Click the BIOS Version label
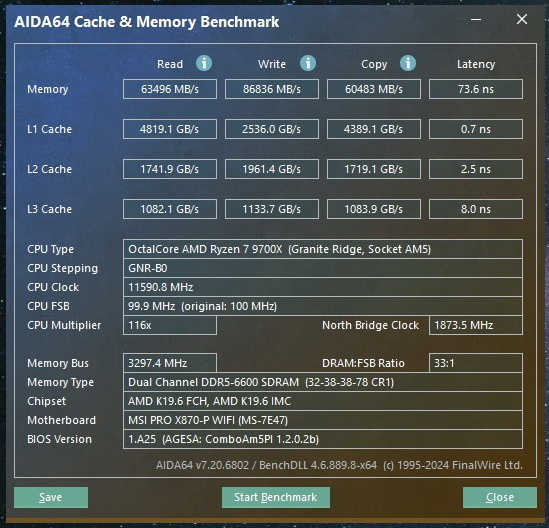This screenshot has width=549, height=528. coord(59,439)
